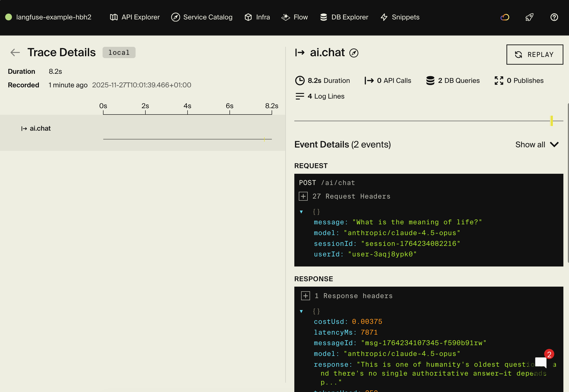Collapse the request body disclosure triangle

302,212
